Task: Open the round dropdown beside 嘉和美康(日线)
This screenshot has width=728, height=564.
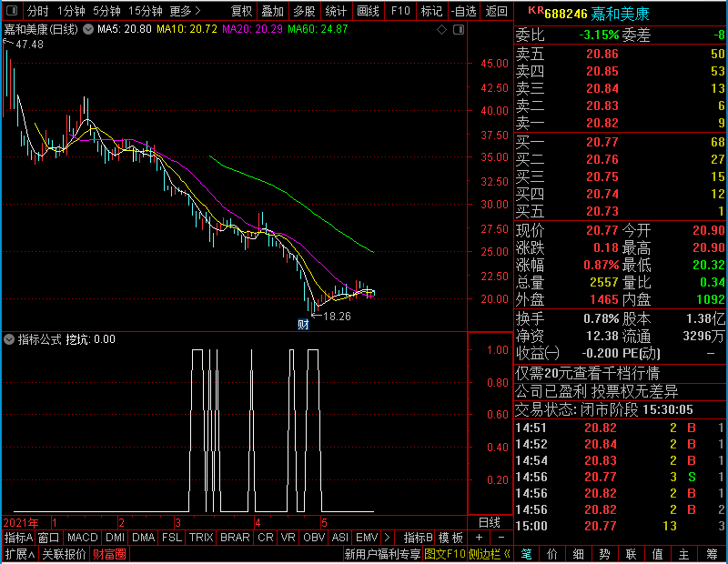Action: (x=88, y=29)
